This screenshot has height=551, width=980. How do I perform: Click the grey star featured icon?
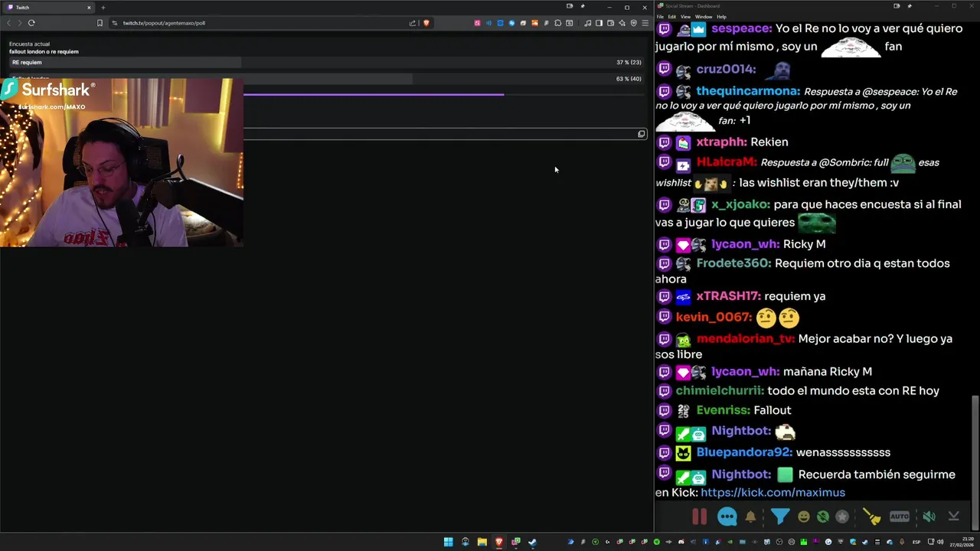pos(842,517)
